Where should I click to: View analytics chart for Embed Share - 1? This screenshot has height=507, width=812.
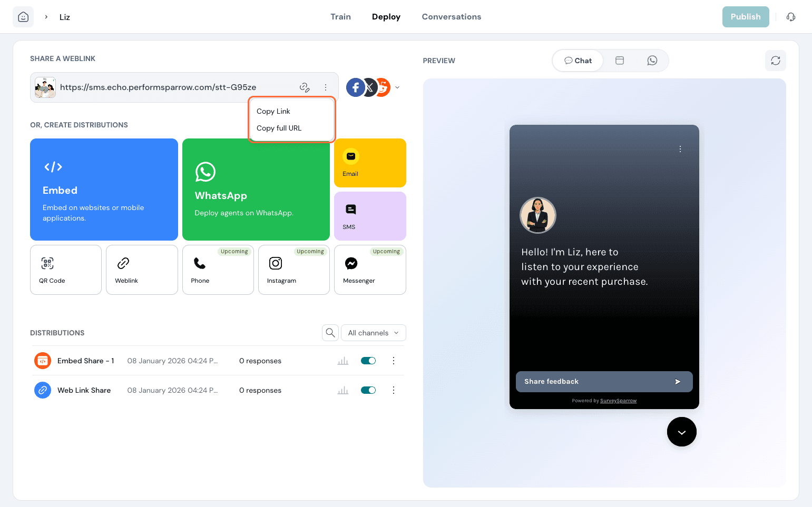click(x=343, y=361)
